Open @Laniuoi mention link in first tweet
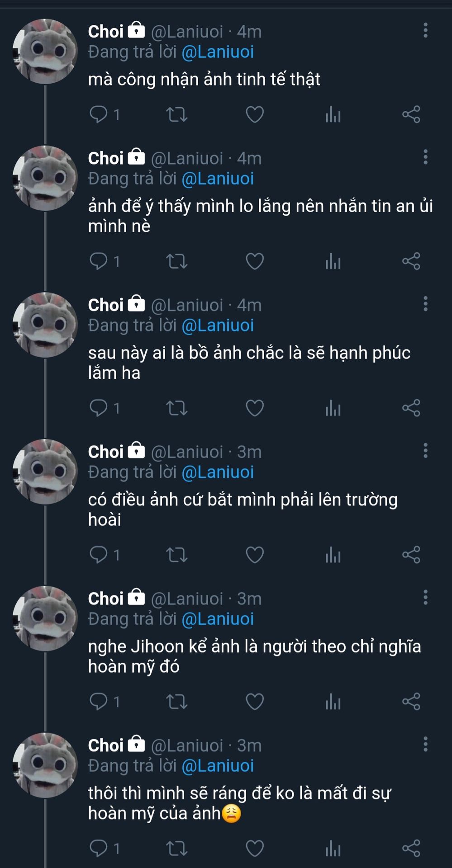 pyautogui.click(x=218, y=52)
